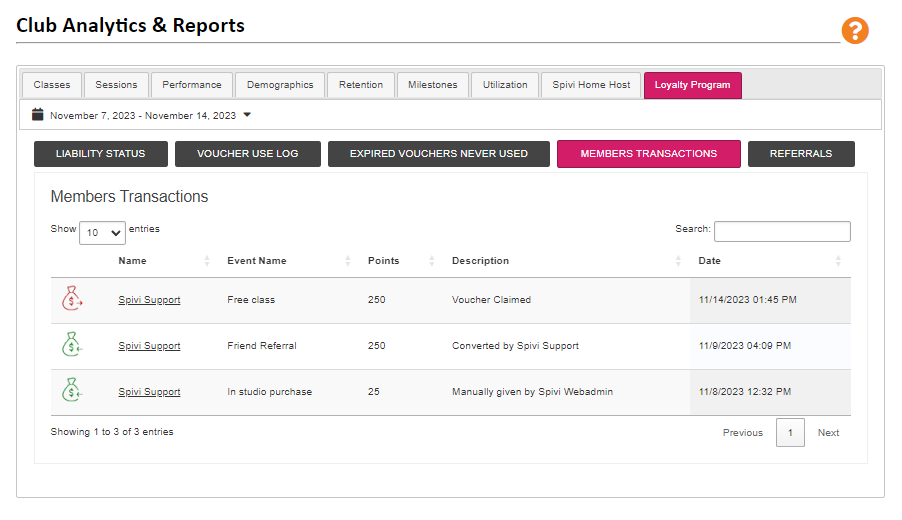
Task: Focus the Search input field
Action: [782, 231]
